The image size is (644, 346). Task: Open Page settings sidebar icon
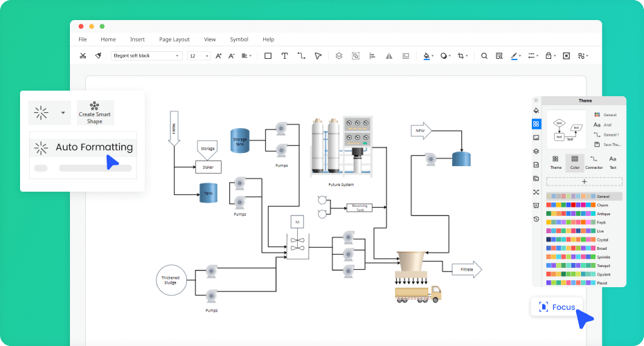pyautogui.click(x=536, y=165)
